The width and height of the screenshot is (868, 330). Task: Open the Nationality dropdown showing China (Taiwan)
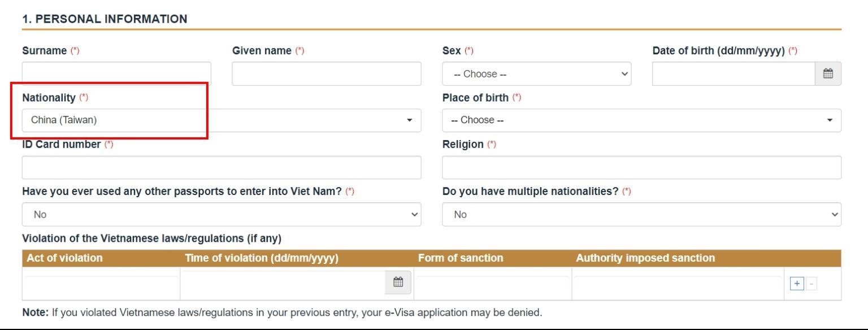click(222, 120)
